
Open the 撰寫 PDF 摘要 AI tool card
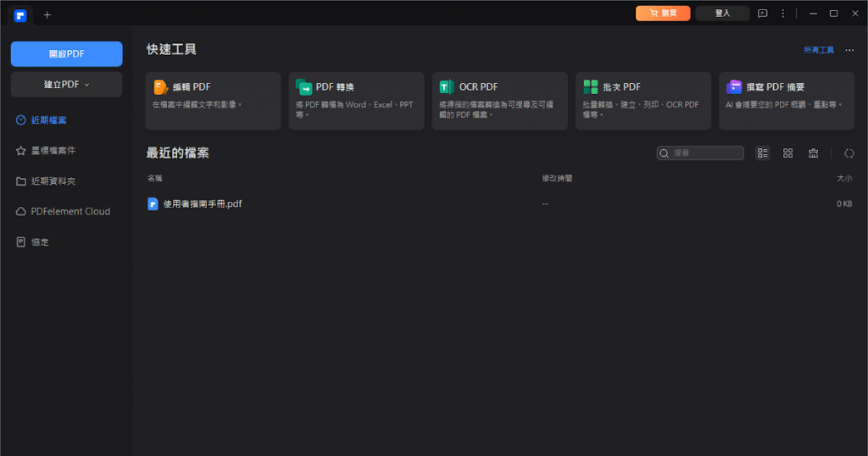(x=787, y=101)
